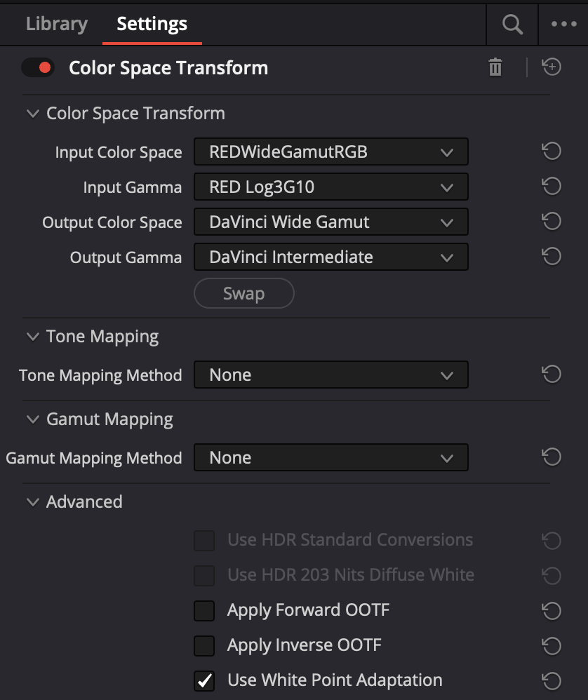This screenshot has width=588, height=700.
Task: Reset the Apply Inverse OOTF option
Action: (552, 645)
